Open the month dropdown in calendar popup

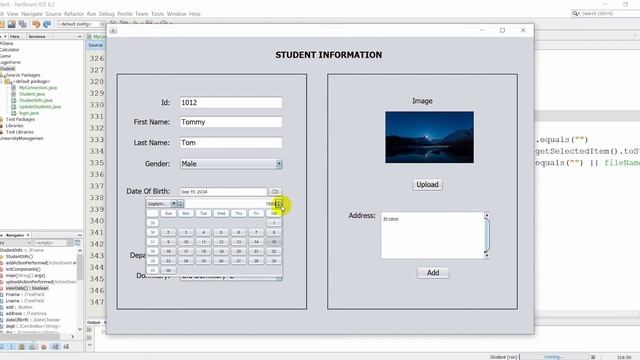[x=173, y=204]
